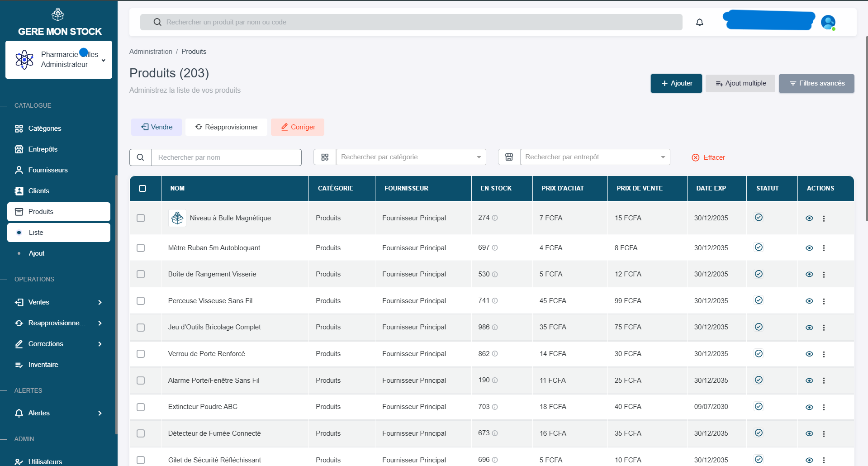Click stock info icon next to 703
The width and height of the screenshot is (868, 466).
pos(495,407)
